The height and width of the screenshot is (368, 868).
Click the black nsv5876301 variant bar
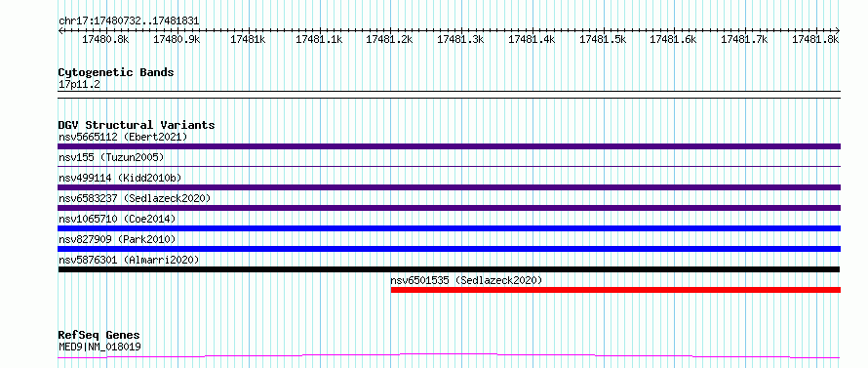pyautogui.click(x=449, y=269)
